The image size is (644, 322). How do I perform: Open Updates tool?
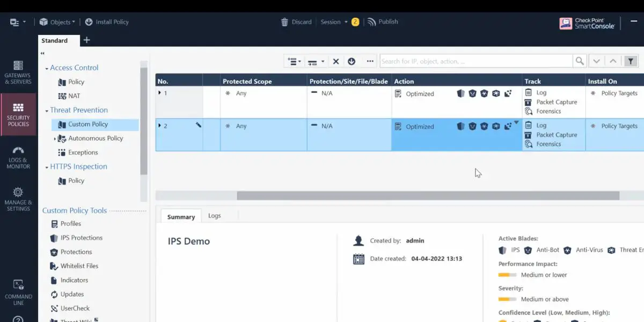(67, 294)
